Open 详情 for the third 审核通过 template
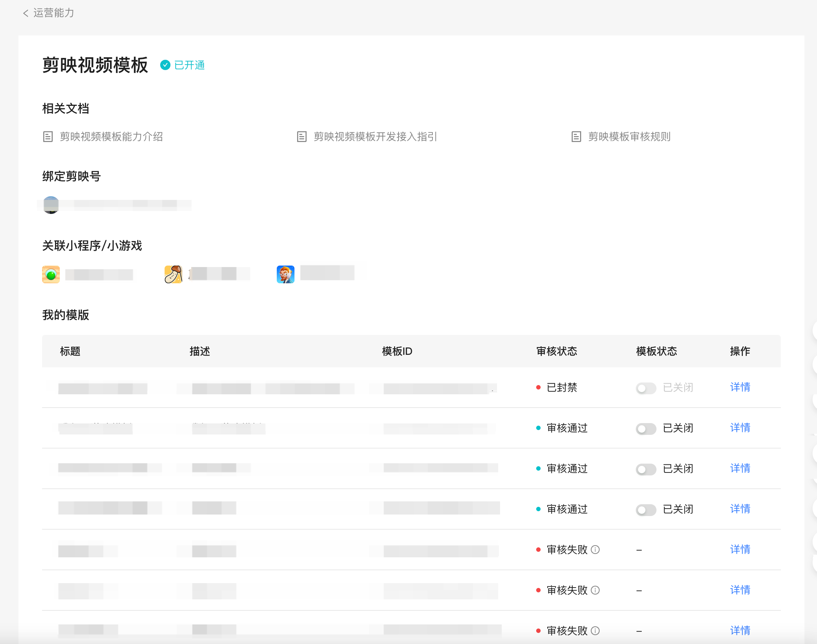The width and height of the screenshot is (817, 644). pos(740,509)
